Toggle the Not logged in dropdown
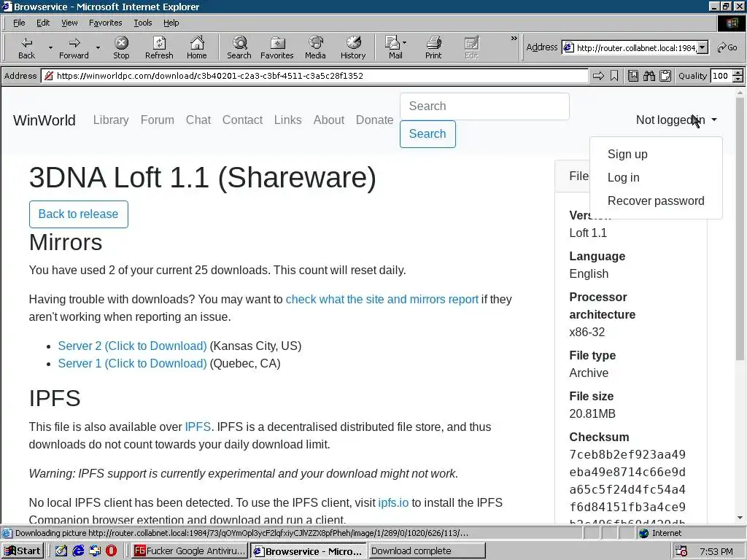Image resolution: width=747 pixels, height=560 pixels. click(676, 120)
